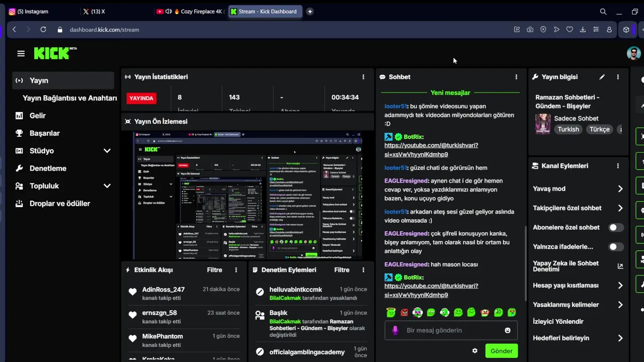
Task: Open a new browser tab
Action: point(310,12)
